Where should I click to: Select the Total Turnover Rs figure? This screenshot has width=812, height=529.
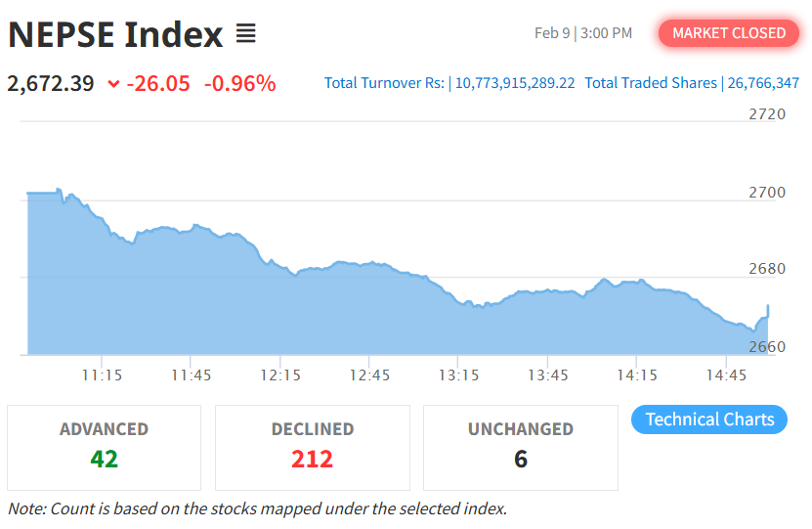(513, 83)
